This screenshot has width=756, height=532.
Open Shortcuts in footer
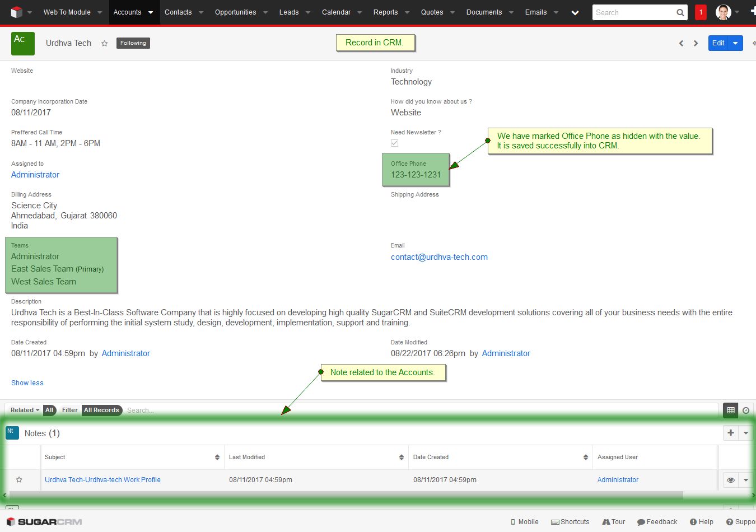pyautogui.click(x=570, y=522)
